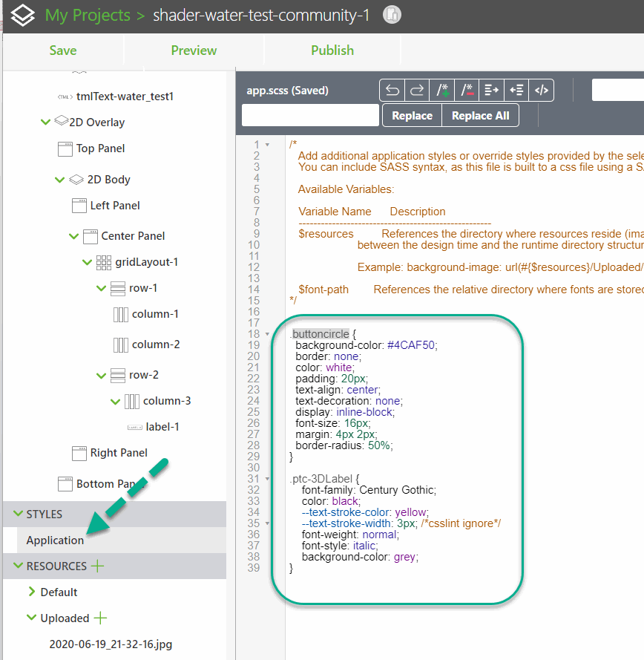Screen dimensions: 644x660
Task: Collapse the STYLES section
Action: coord(17,514)
